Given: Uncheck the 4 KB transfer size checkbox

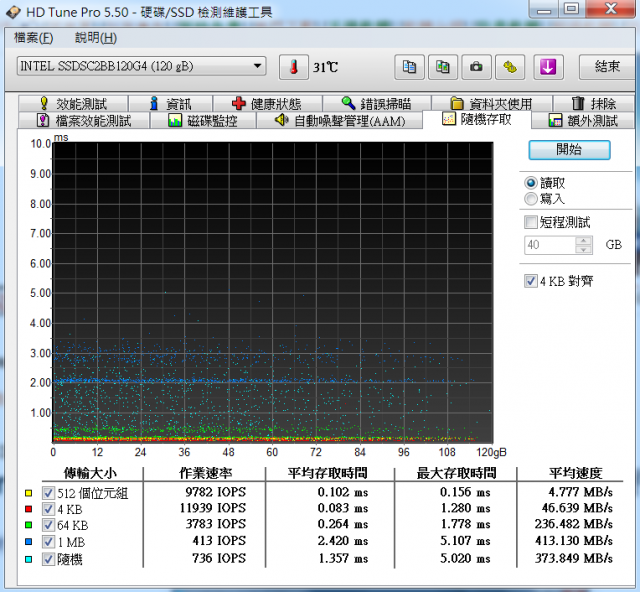Looking at the screenshot, I should (x=48, y=509).
